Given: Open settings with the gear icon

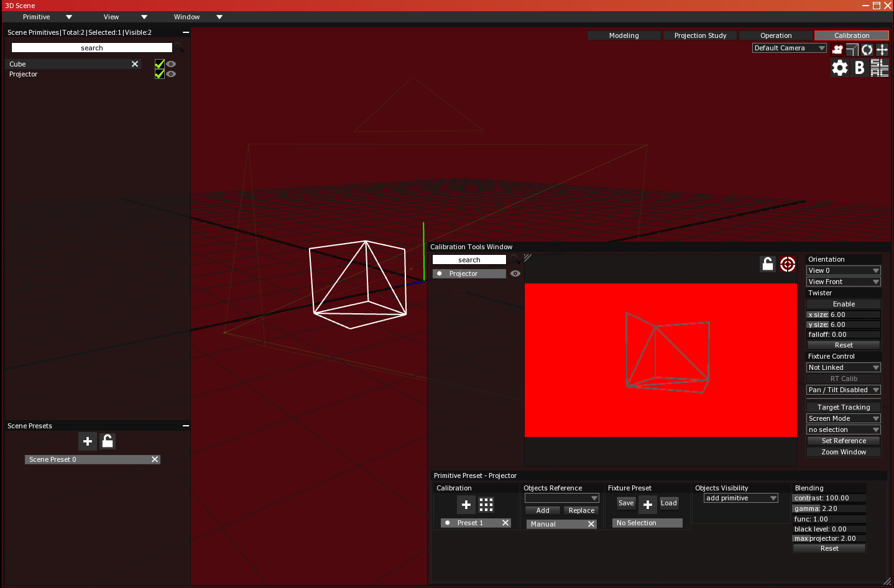Looking at the screenshot, I should click(839, 68).
